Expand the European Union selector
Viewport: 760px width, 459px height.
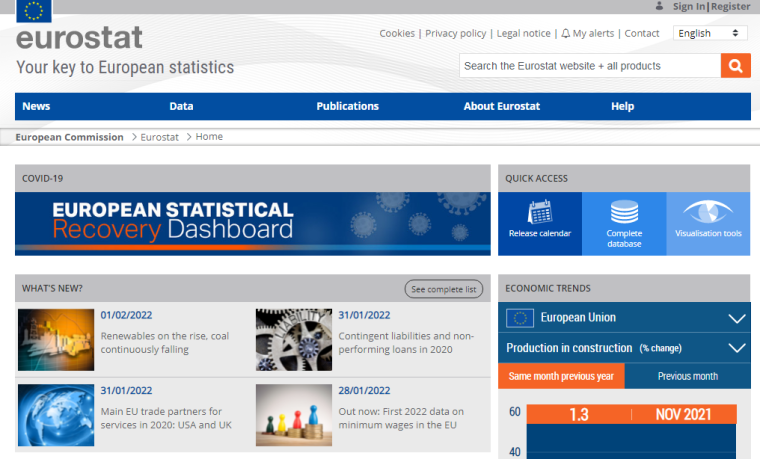[x=737, y=318]
